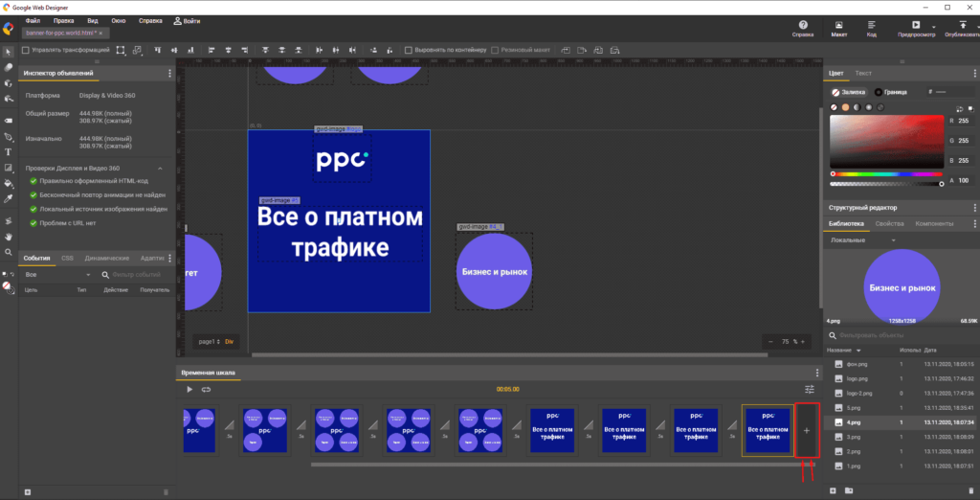The width and height of the screenshot is (980, 500).
Task: Click the Макет design view icon
Action: 839,28
